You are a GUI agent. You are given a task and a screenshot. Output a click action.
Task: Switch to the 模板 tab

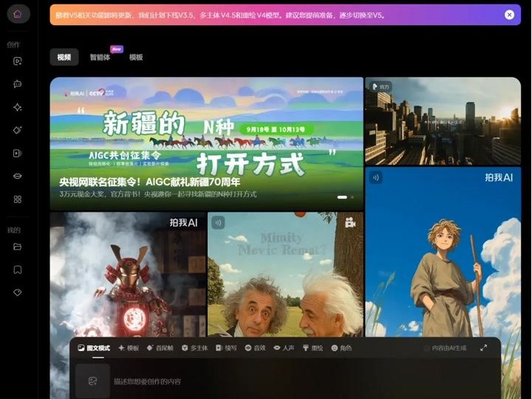tap(136, 58)
